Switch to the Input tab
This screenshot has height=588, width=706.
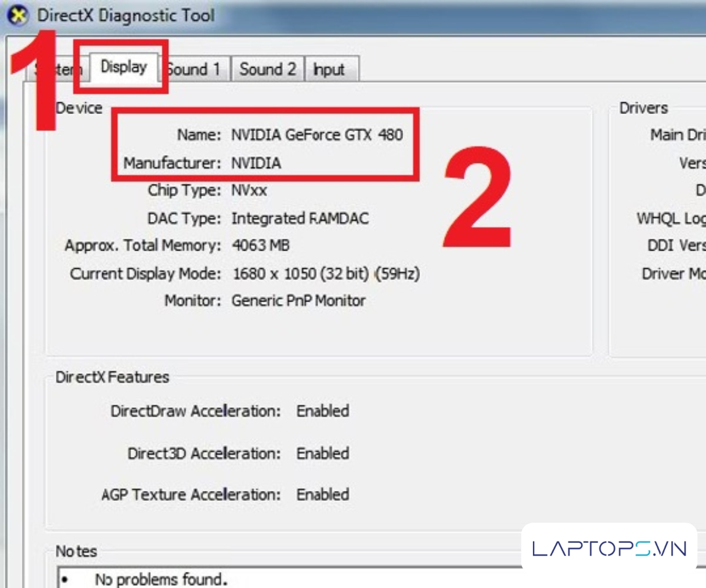tap(331, 69)
